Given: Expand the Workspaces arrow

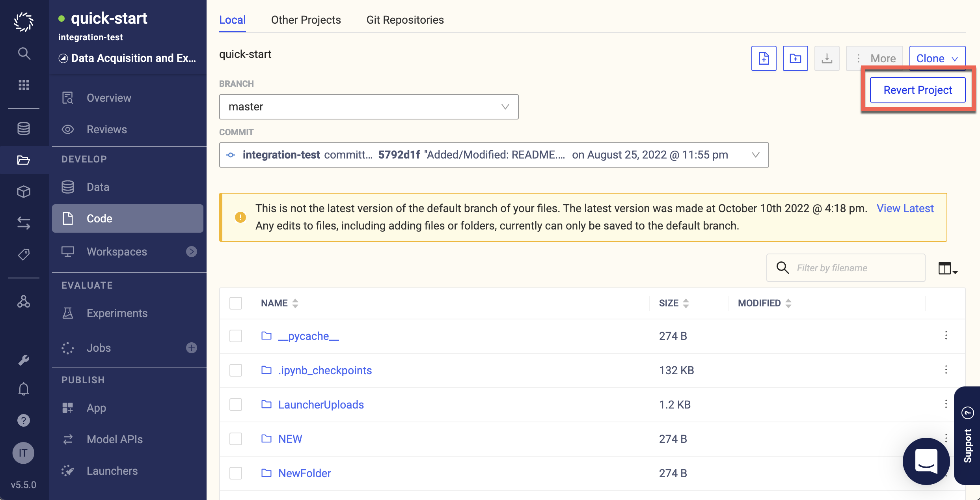Looking at the screenshot, I should pyautogui.click(x=192, y=252).
